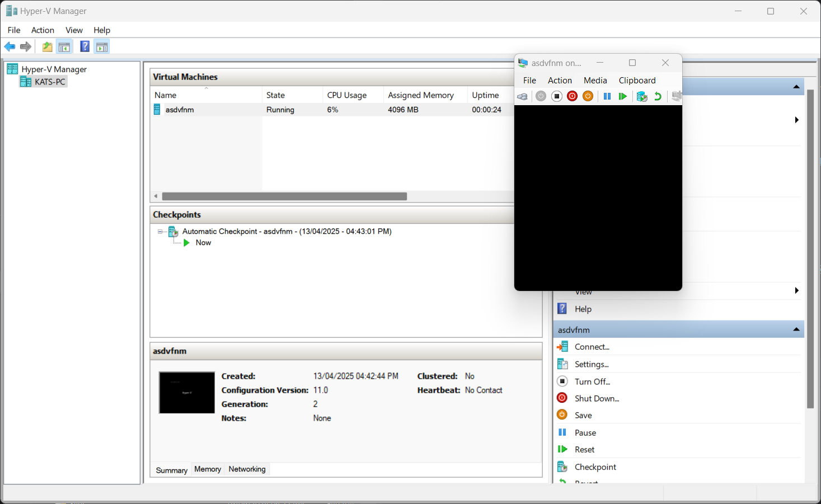Open the View menu
This screenshot has height=504, width=821.
[74, 30]
